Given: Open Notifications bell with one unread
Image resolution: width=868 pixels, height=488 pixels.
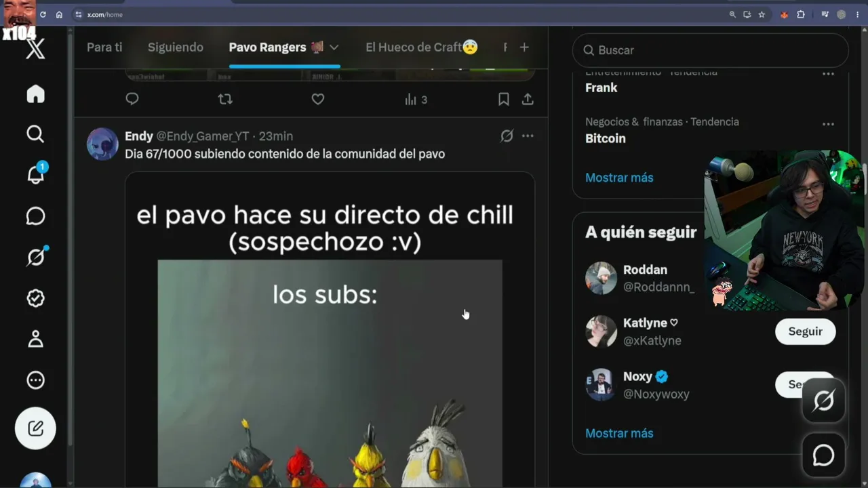Looking at the screenshot, I should pyautogui.click(x=36, y=174).
